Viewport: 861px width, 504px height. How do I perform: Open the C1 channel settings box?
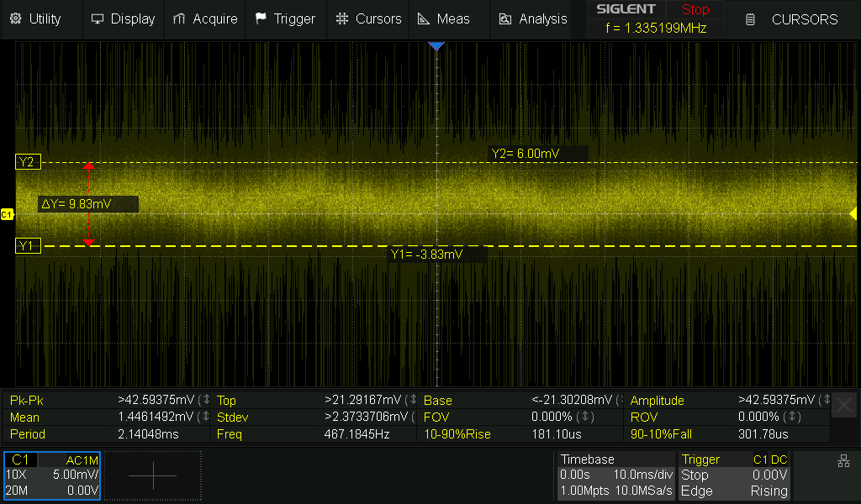[x=52, y=475]
